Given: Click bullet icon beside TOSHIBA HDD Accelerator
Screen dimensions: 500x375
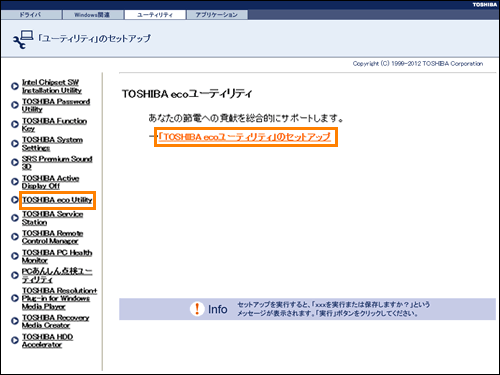Looking at the screenshot, I should point(15,340).
